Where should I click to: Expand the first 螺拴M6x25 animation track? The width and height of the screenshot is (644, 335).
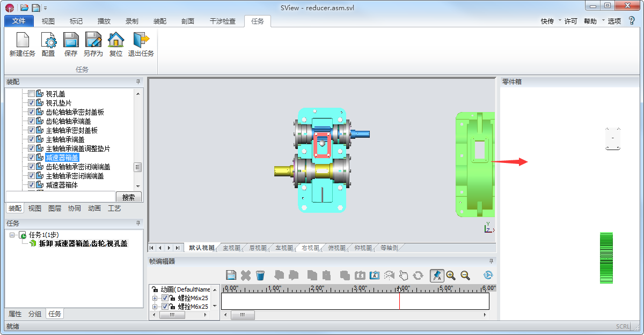pos(155,298)
